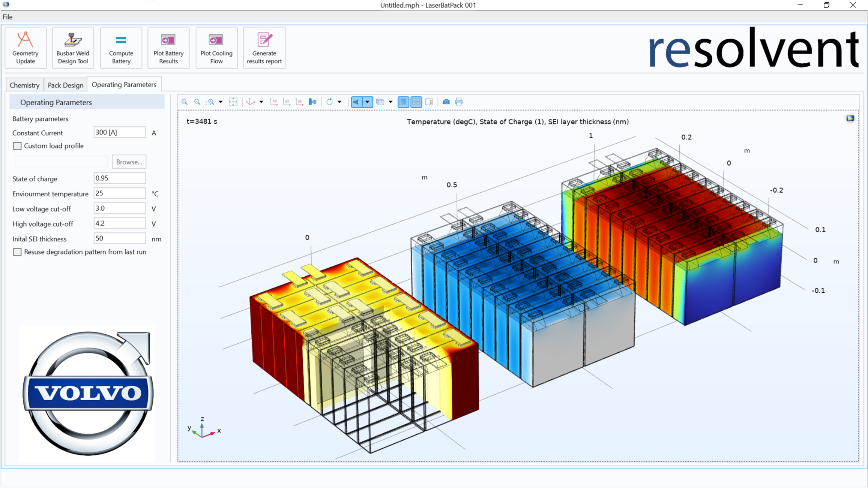
Task: Click the Plot Battery Results button
Action: 168,48
